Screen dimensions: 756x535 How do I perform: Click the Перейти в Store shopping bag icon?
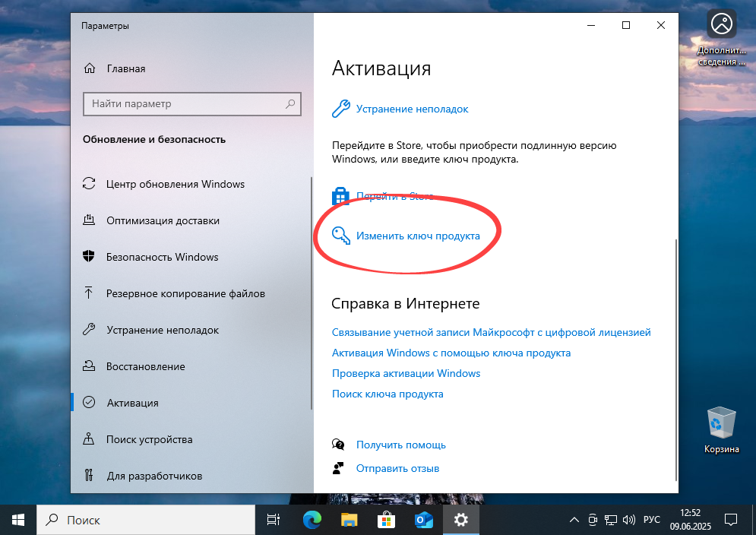click(x=340, y=195)
